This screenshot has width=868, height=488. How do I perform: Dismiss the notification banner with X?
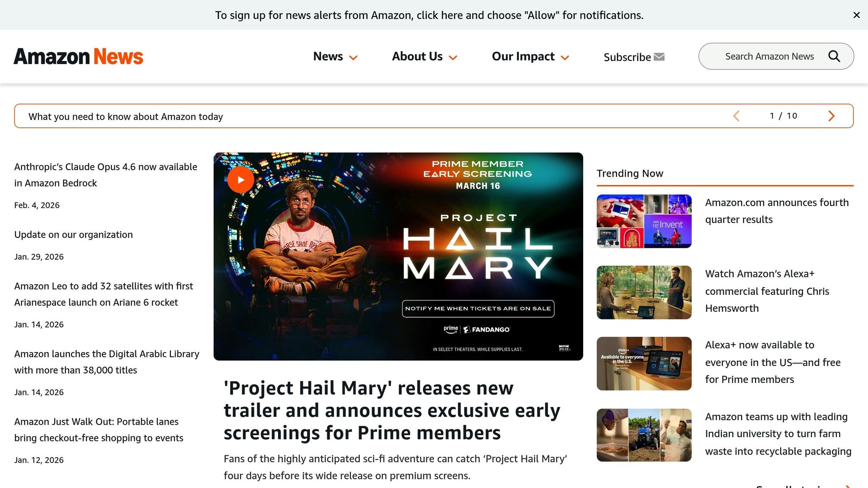click(857, 15)
